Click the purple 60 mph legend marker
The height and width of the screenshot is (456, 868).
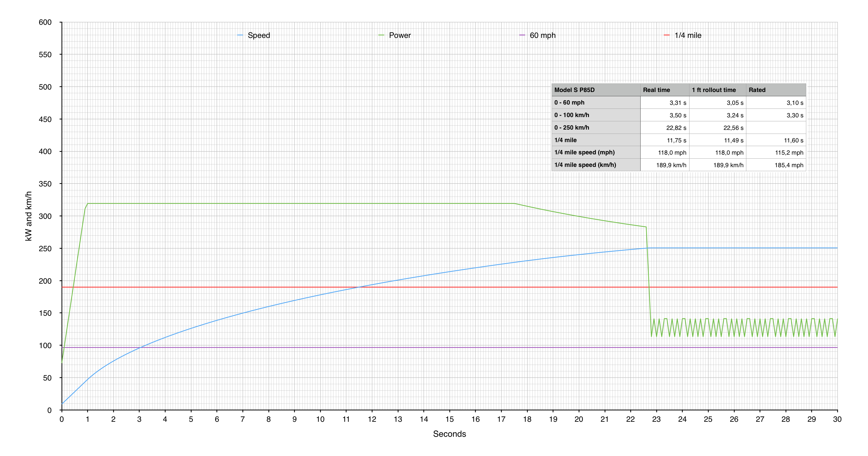pyautogui.click(x=522, y=35)
